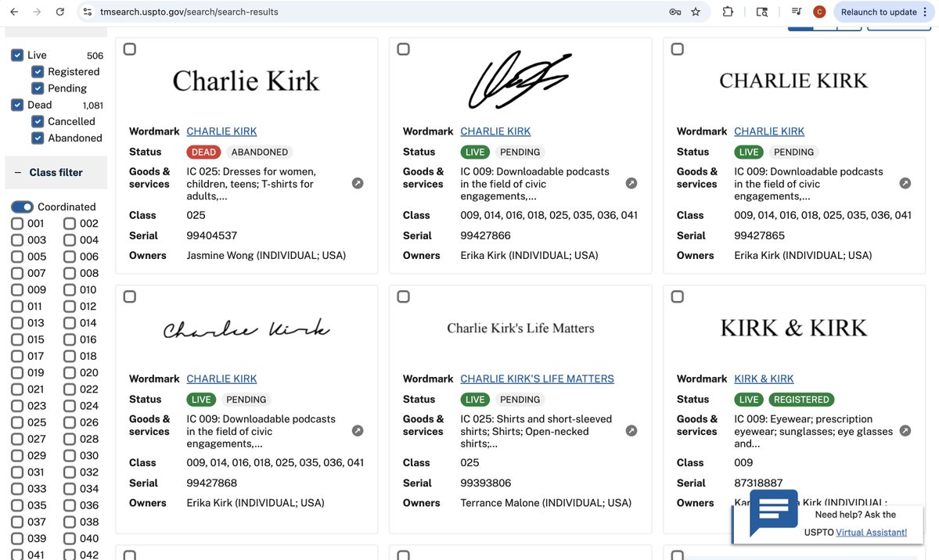Select the serial 99427865 result checkbox
This screenshot has width=939, height=560.
coord(678,49)
